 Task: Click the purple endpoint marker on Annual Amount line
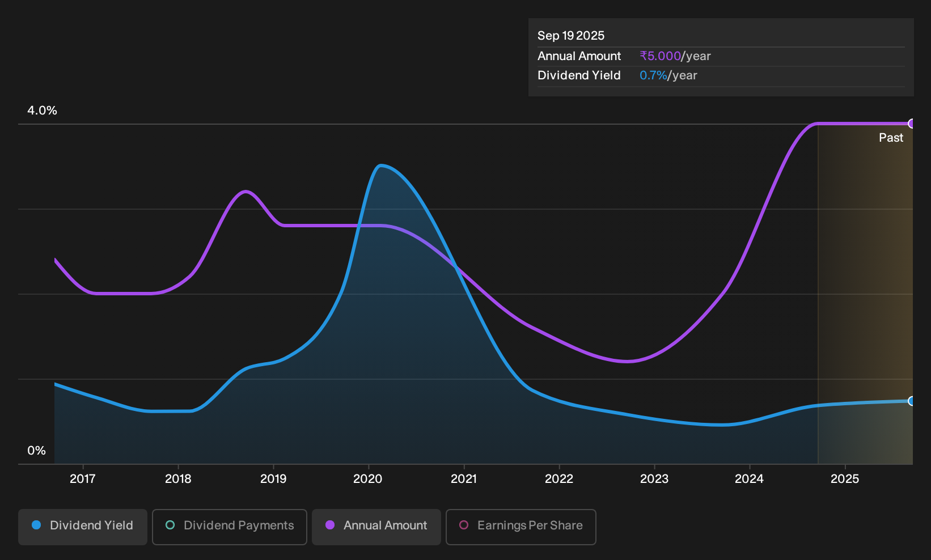tap(912, 124)
